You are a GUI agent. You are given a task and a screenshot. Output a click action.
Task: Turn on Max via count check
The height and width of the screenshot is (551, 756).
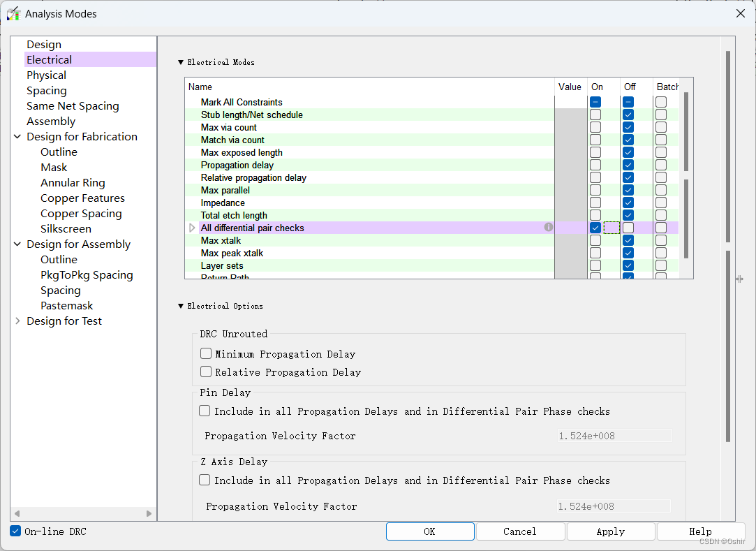click(x=595, y=127)
